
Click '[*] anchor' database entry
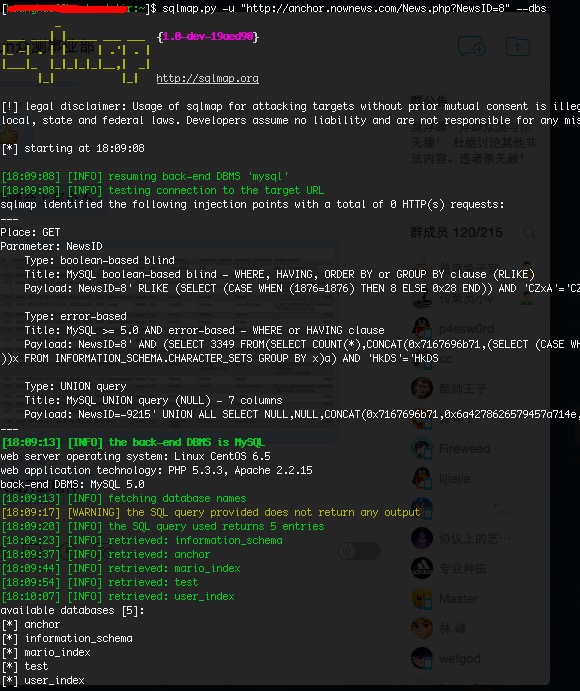[30, 625]
